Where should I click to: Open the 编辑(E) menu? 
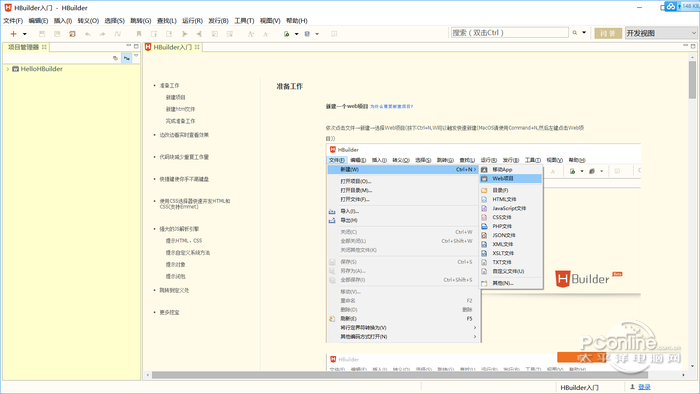(38, 21)
